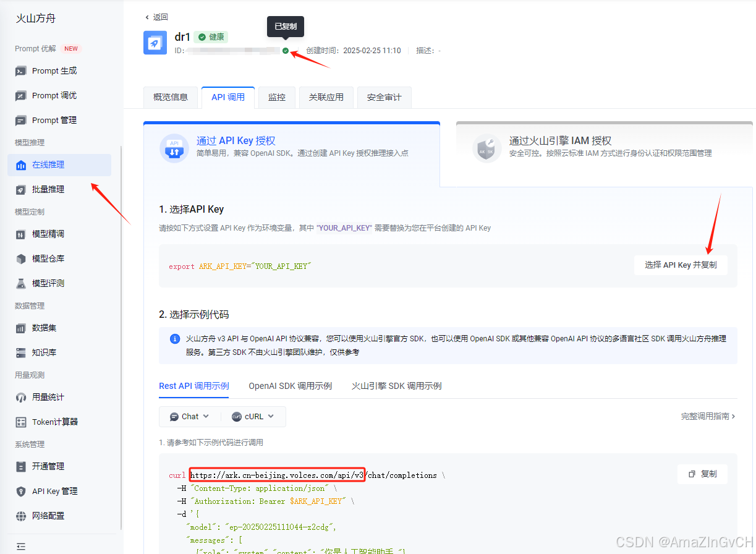Click the 知识库 icon

[21, 353]
